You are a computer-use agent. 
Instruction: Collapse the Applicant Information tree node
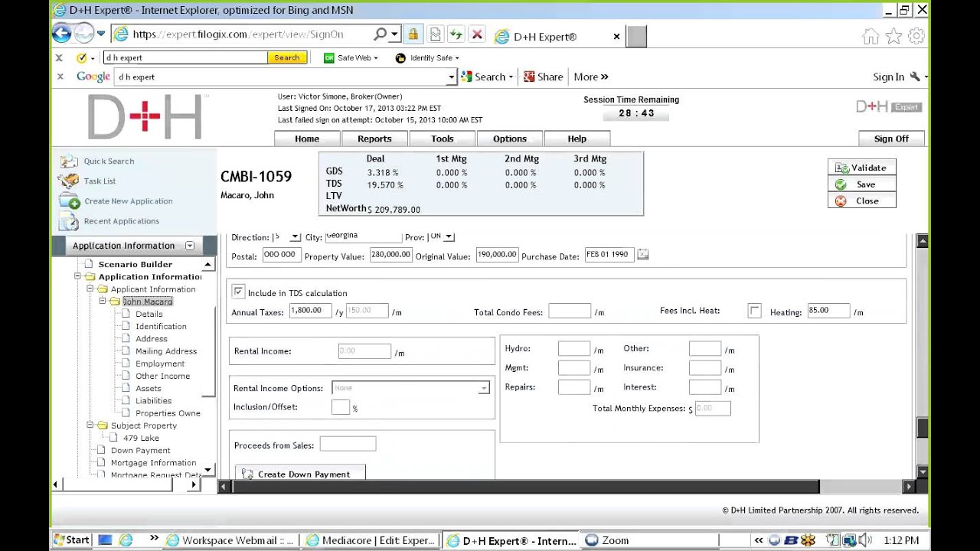click(x=90, y=289)
